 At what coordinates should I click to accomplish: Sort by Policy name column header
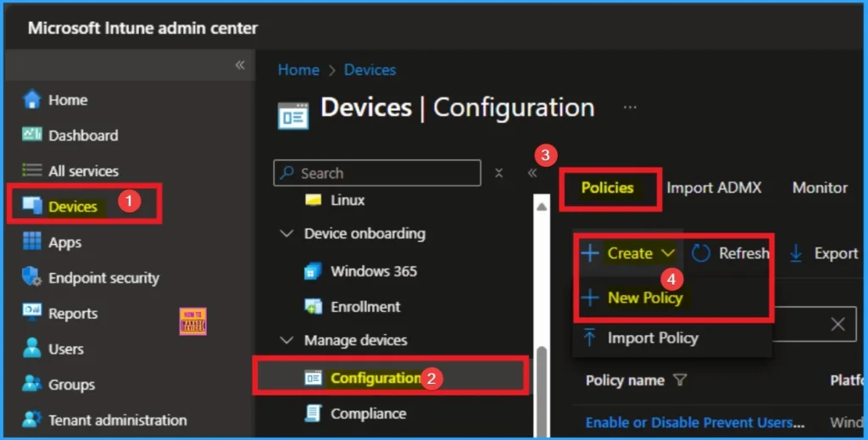(625, 380)
